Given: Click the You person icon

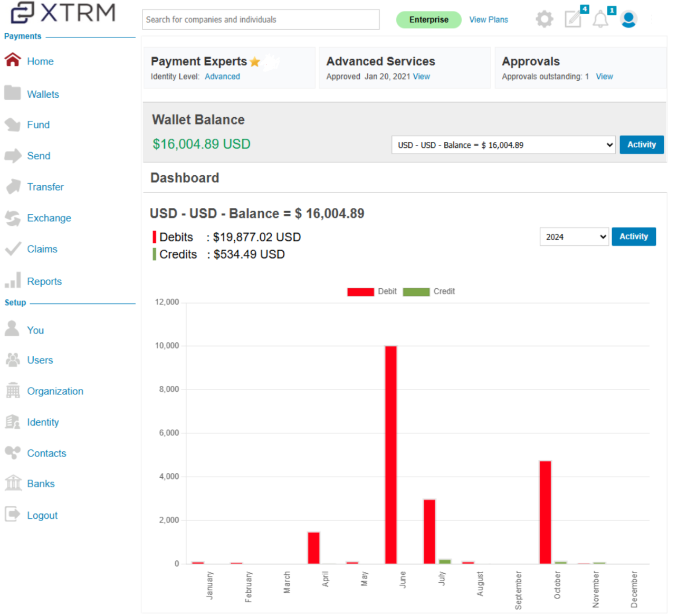Looking at the screenshot, I should point(12,328).
